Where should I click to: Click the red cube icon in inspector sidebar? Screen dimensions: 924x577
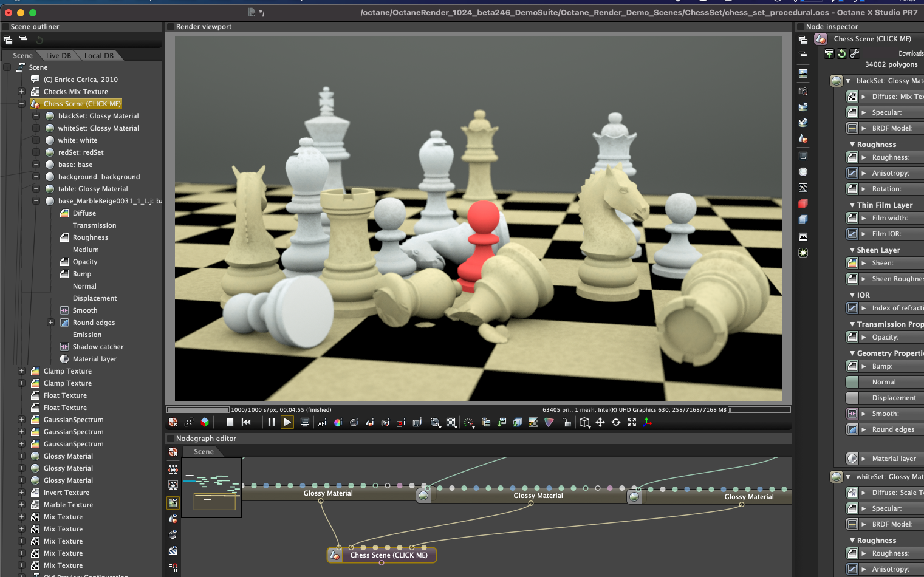pos(803,203)
